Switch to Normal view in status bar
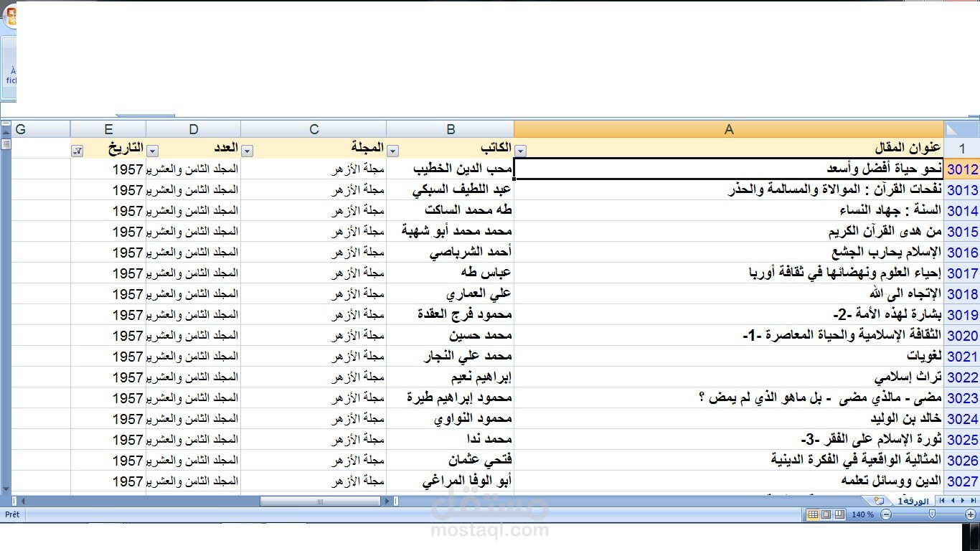Screen dimensions: 980x551 (813, 514)
